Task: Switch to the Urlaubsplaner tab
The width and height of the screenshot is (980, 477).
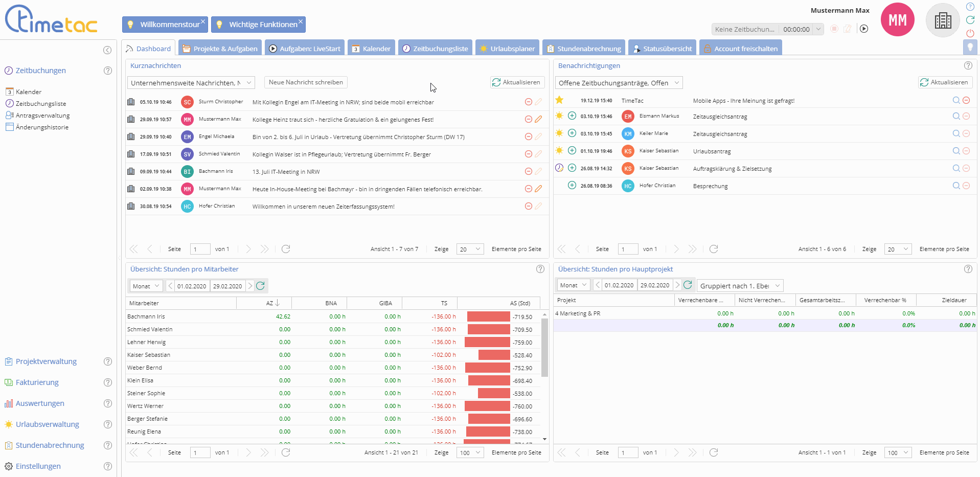Action: pyautogui.click(x=507, y=49)
